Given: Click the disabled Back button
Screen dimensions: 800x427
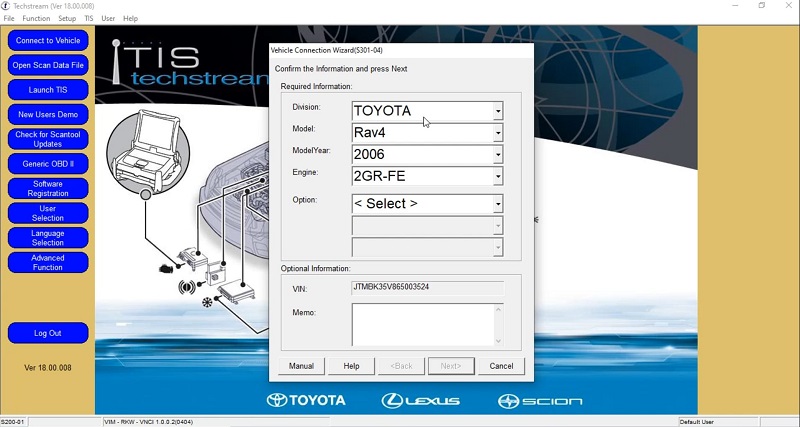Looking at the screenshot, I should click(x=401, y=366).
